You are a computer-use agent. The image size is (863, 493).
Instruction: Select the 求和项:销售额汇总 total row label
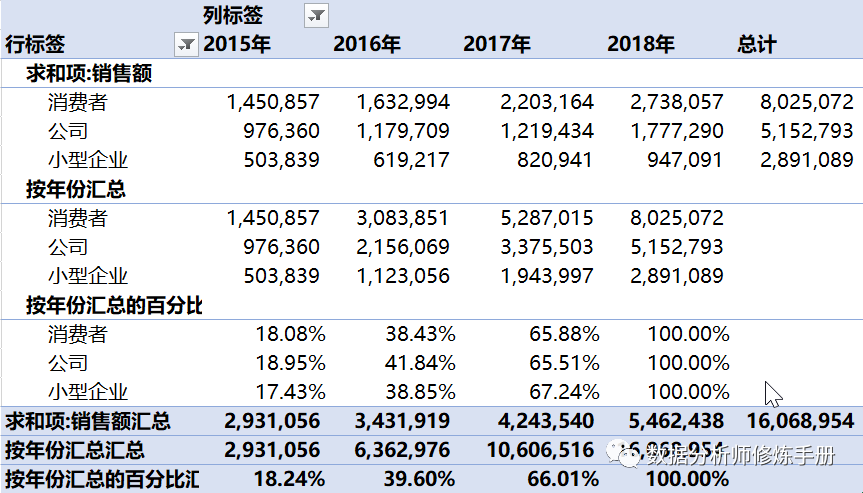(88, 421)
